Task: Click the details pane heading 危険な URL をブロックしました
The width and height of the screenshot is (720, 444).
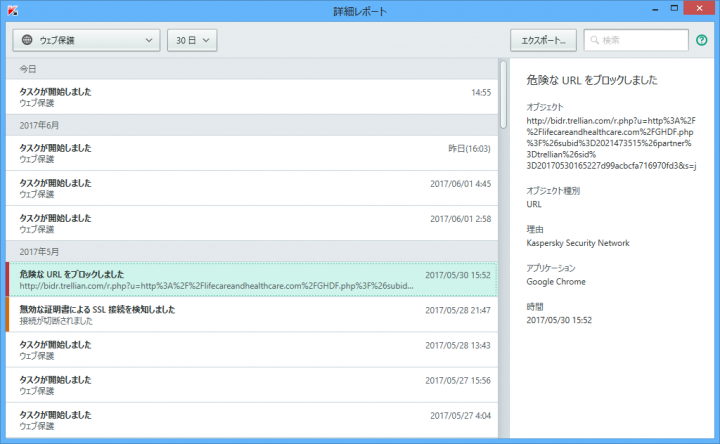Action: (x=592, y=80)
